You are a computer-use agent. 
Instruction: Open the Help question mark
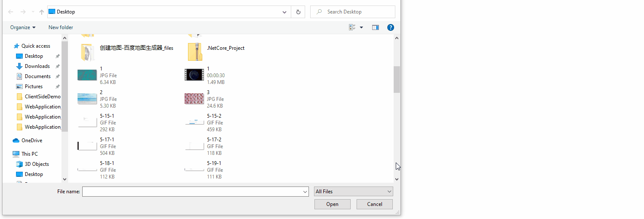391,27
